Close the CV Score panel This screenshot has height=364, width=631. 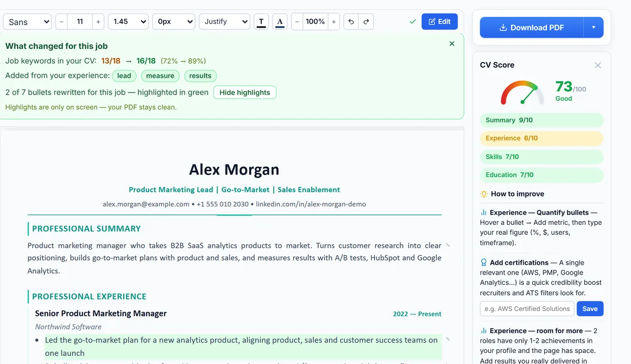pyautogui.click(x=598, y=65)
